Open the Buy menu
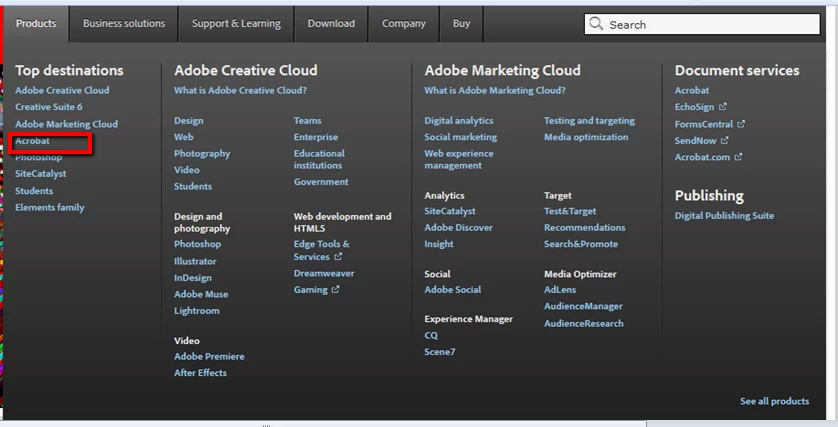 coord(462,24)
